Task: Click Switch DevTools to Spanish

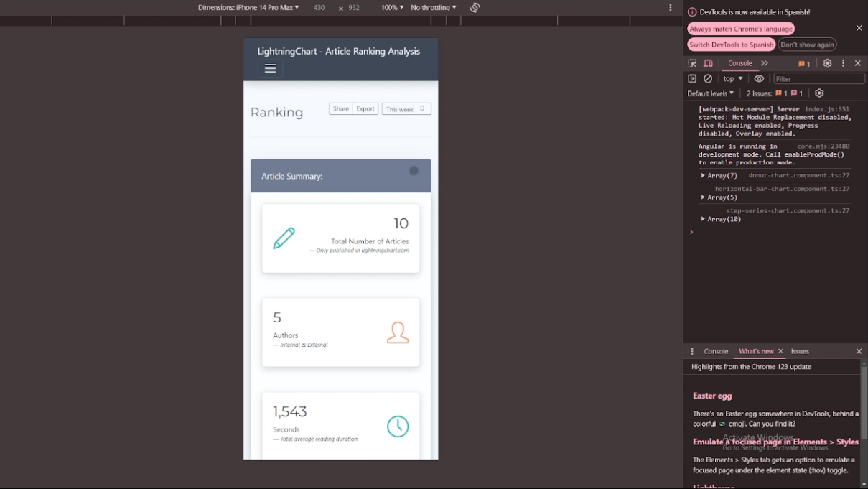Action: (732, 45)
